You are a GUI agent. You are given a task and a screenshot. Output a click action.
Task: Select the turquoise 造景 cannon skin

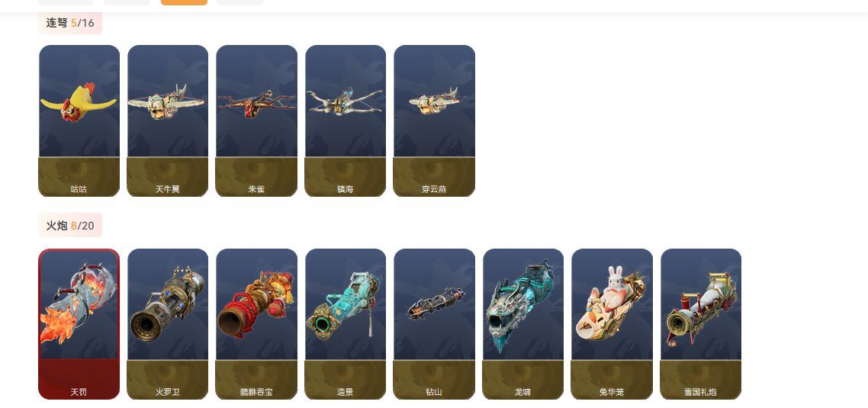tap(346, 324)
